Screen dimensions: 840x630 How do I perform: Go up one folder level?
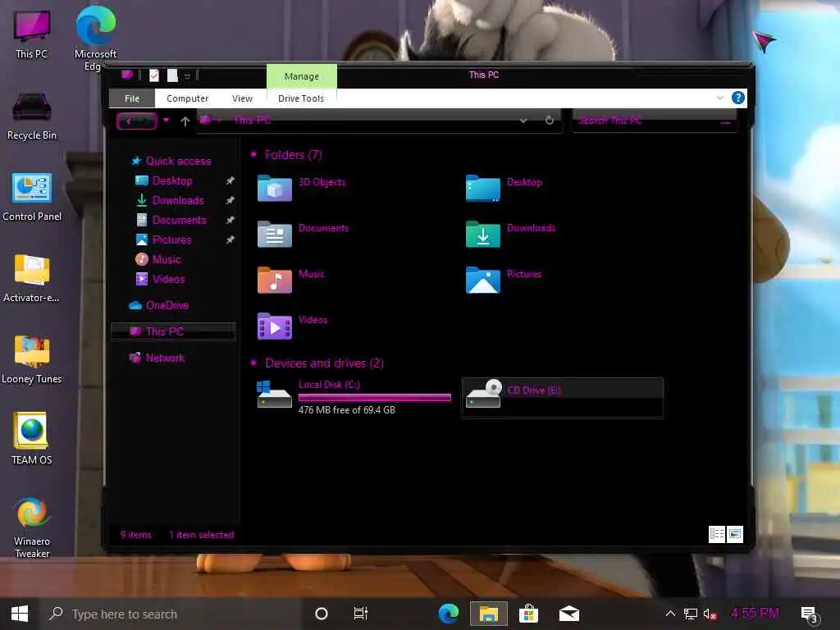click(185, 121)
